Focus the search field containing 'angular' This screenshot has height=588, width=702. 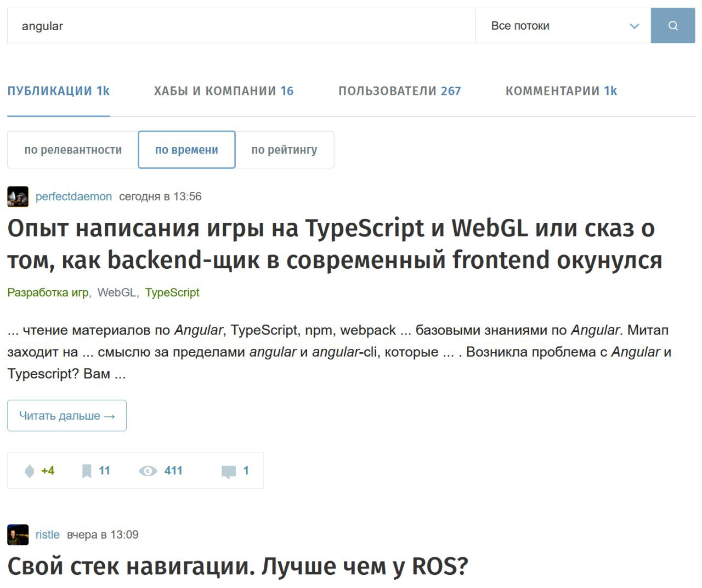coord(241,26)
